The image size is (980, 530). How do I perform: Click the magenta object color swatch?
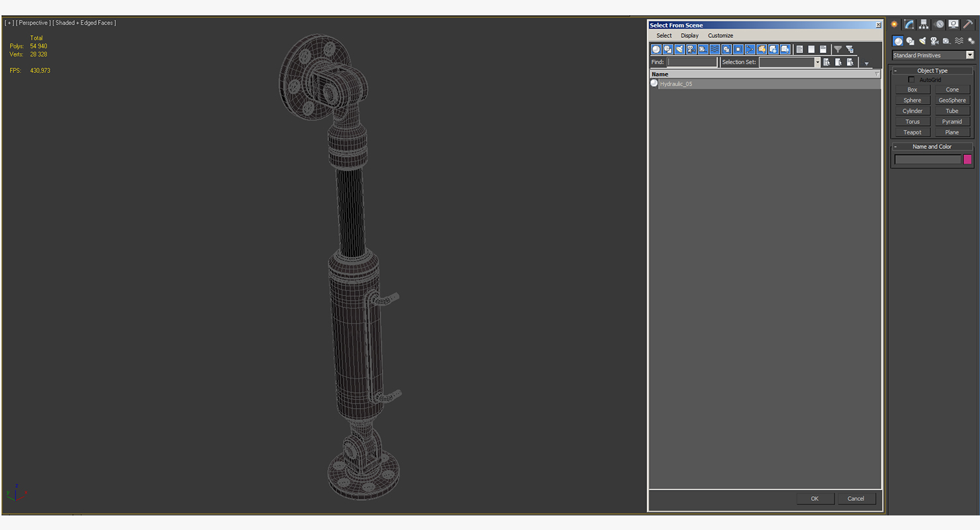pos(967,159)
